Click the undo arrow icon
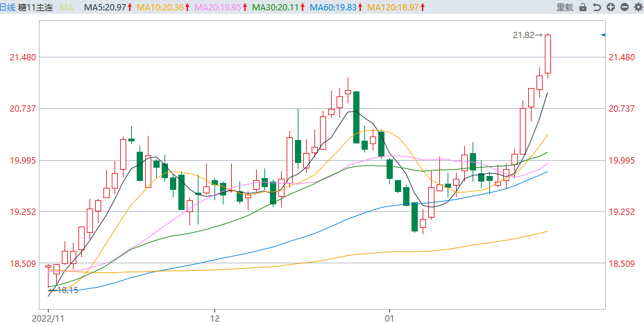The height and width of the screenshot is (325, 644). 597,7
